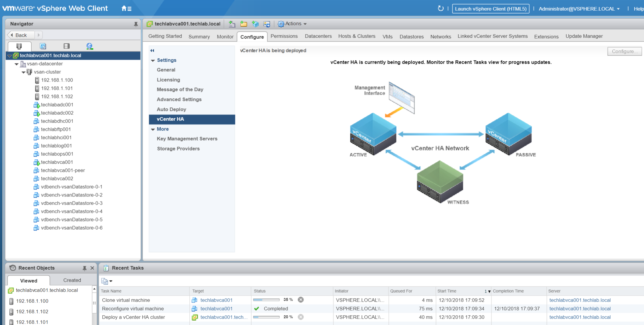Open the Hosts & Clusters tab

(x=357, y=36)
